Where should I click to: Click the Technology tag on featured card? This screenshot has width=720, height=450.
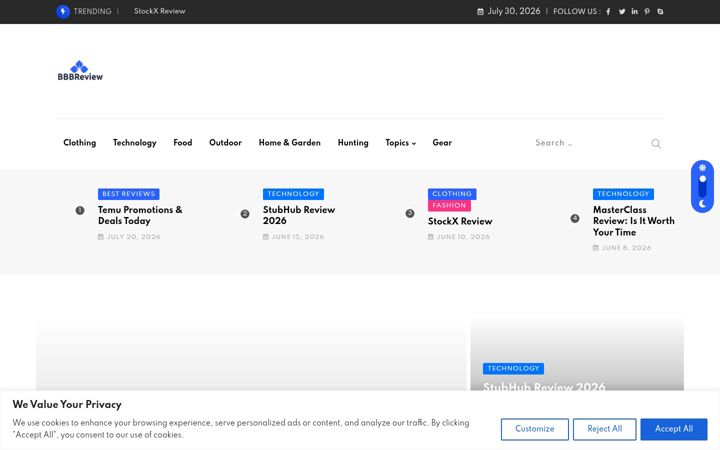(x=513, y=368)
